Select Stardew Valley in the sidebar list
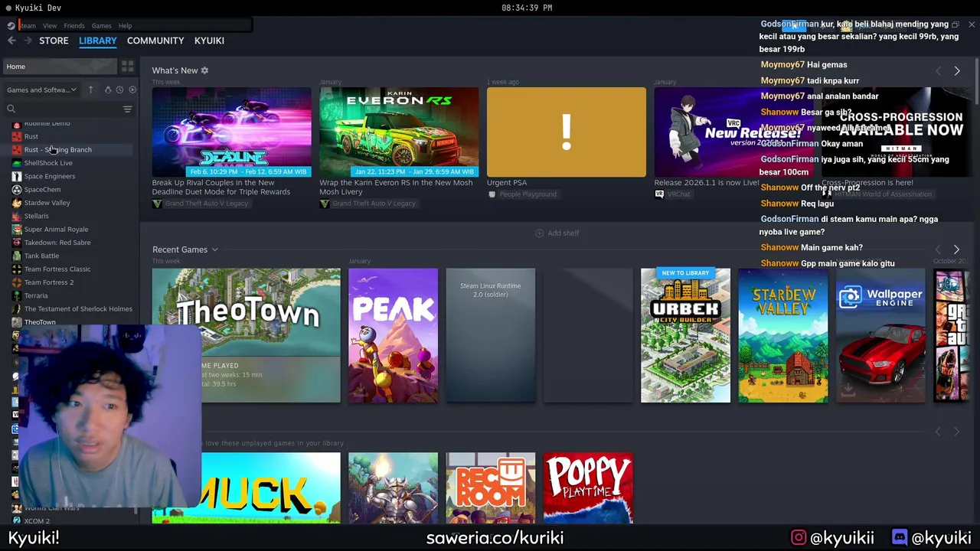 pyautogui.click(x=47, y=203)
